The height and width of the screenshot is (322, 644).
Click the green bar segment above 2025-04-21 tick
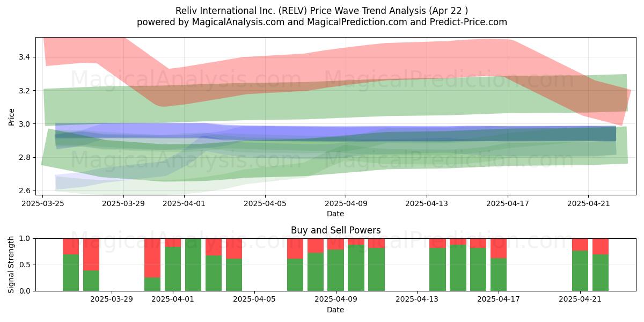coord(580,271)
